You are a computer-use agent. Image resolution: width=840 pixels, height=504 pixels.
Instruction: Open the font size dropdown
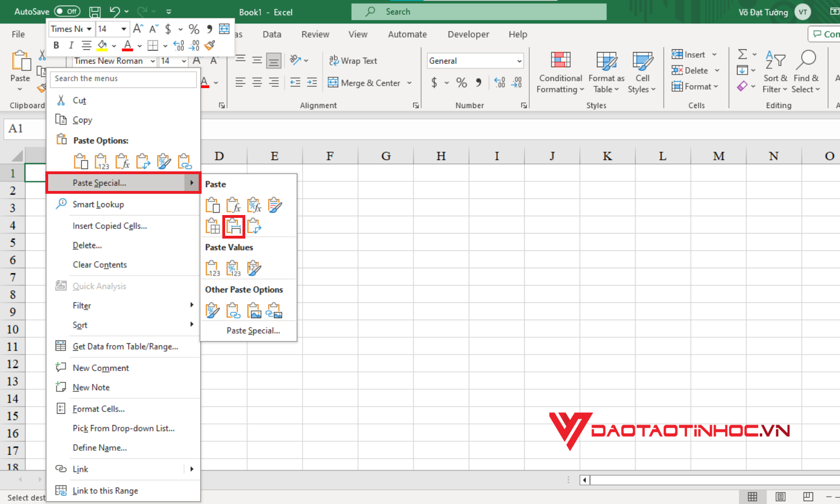123,29
